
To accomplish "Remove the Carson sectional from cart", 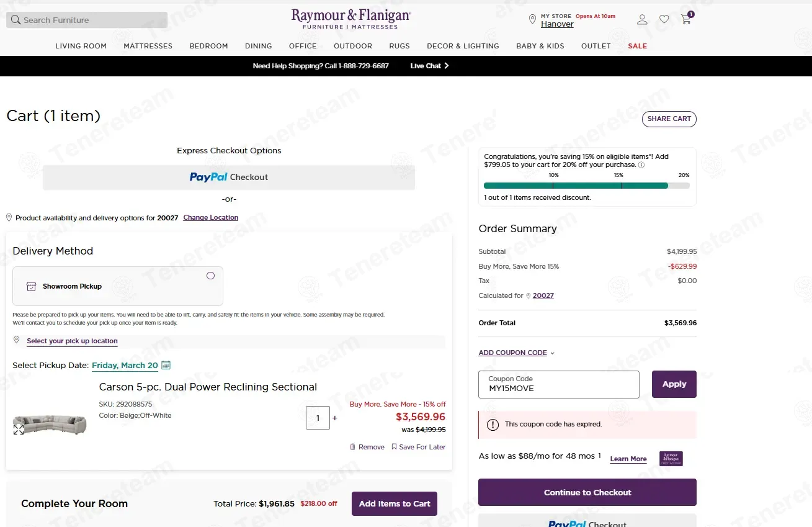I will pyautogui.click(x=367, y=447).
